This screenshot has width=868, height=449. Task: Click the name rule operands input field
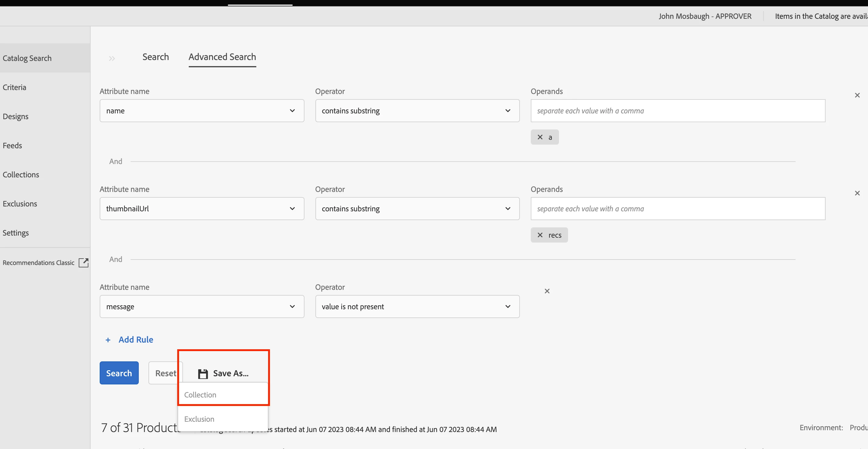pyautogui.click(x=677, y=111)
